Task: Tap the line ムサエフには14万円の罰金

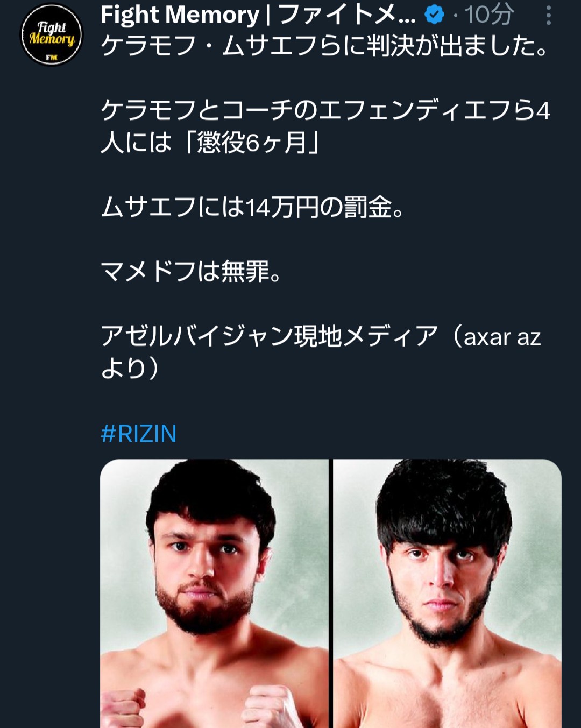Action: click(253, 208)
